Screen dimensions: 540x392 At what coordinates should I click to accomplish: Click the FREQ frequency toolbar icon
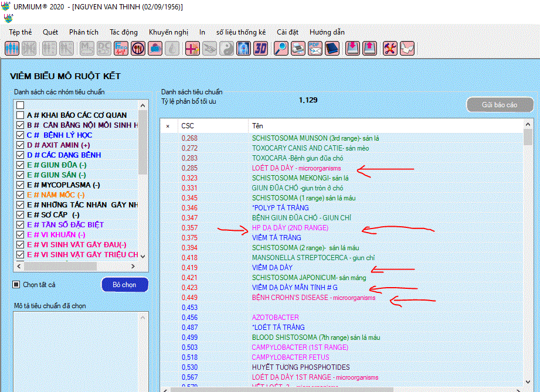point(121,49)
